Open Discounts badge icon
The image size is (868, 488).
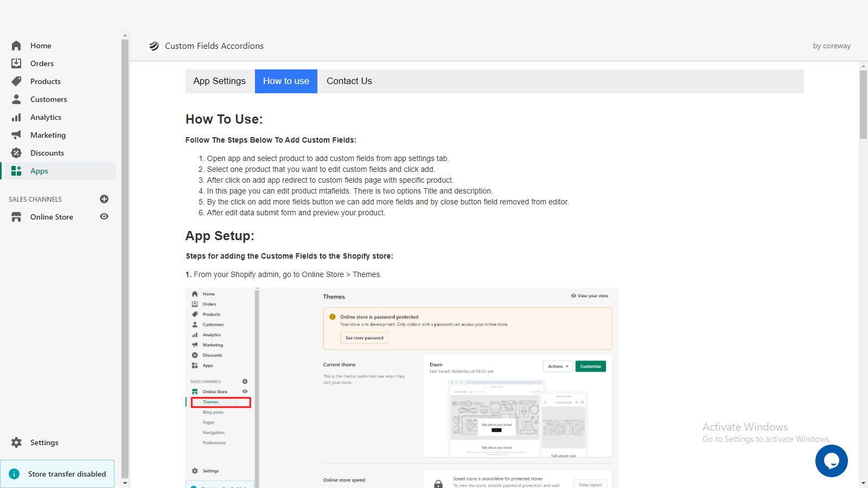[16, 153]
